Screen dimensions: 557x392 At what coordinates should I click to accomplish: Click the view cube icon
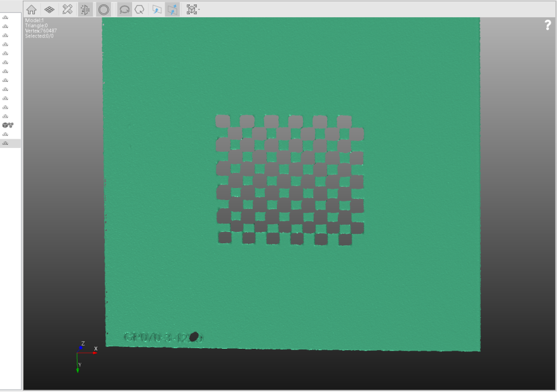click(191, 10)
